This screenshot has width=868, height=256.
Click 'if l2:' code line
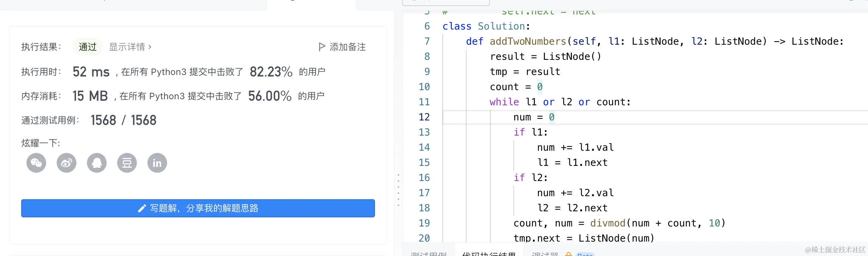tap(531, 178)
